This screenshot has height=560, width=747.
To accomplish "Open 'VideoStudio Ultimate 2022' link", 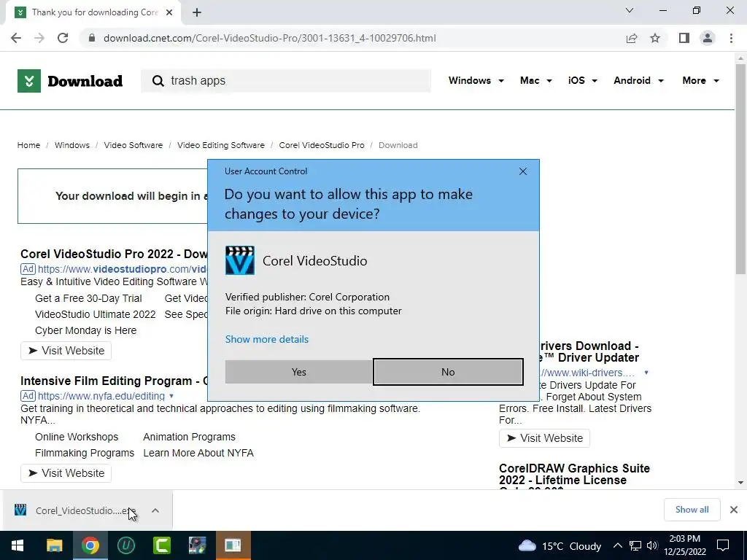I will point(96,314).
